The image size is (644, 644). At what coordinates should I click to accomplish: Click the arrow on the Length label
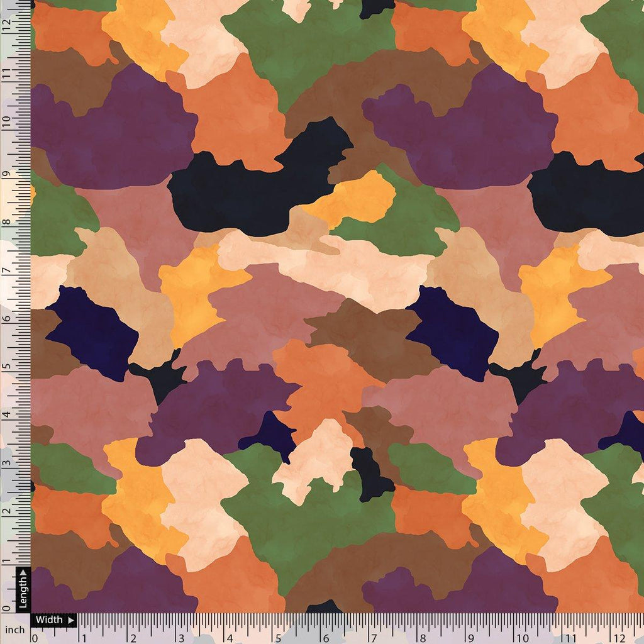[23, 572]
